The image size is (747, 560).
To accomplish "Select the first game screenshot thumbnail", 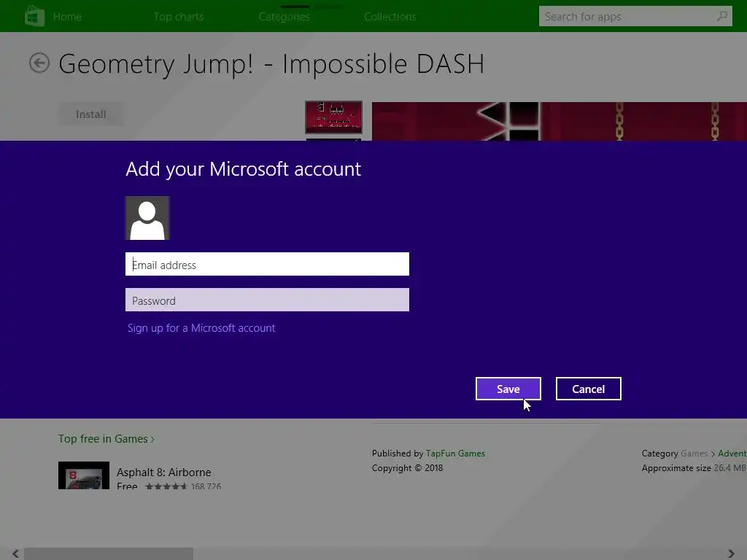I will click(333, 117).
